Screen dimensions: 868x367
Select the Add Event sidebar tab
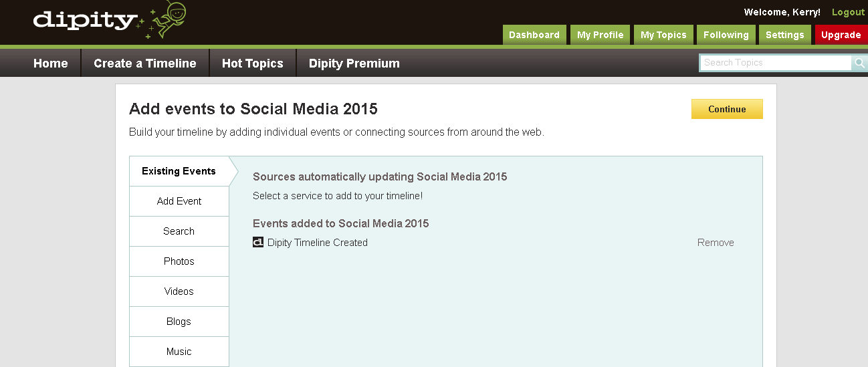179,201
